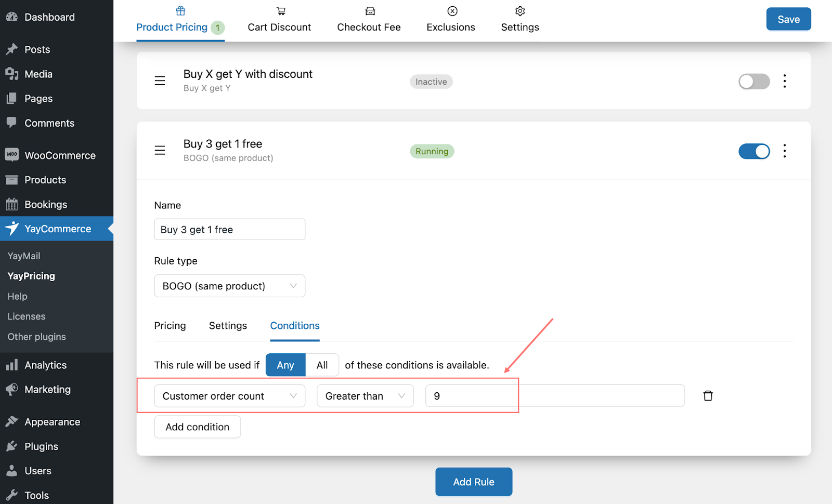Image resolution: width=832 pixels, height=504 pixels.
Task: Click the Tools wrench icon
Action: point(11,495)
